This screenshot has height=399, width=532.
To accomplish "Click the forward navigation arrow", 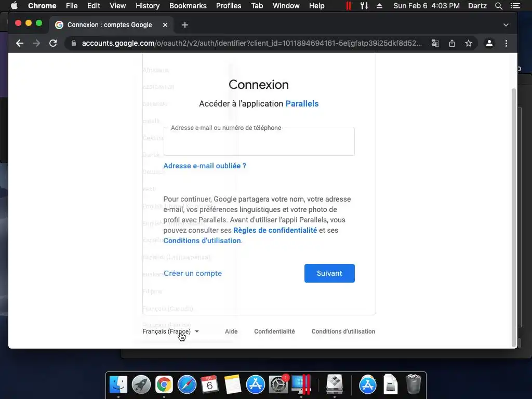I will pos(36,43).
